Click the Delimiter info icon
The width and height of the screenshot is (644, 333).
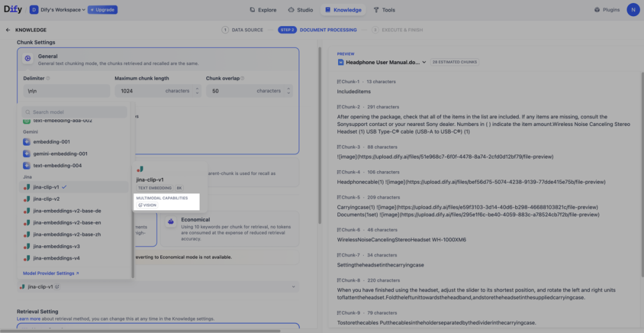(48, 79)
